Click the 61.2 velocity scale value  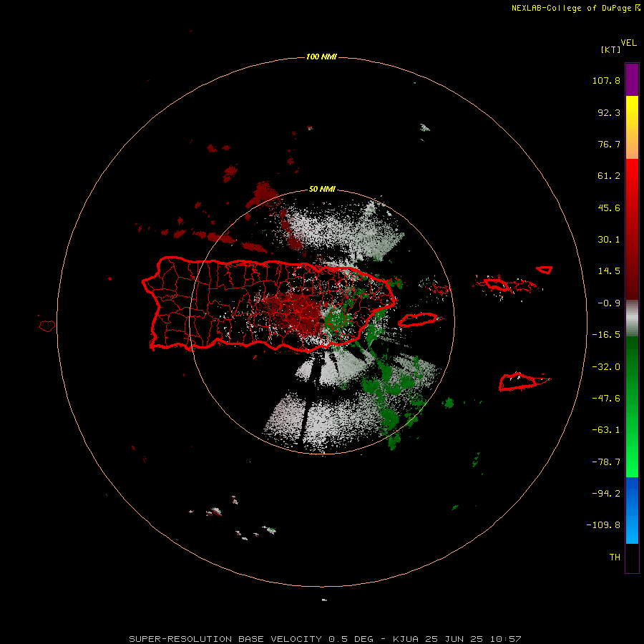pos(609,176)
